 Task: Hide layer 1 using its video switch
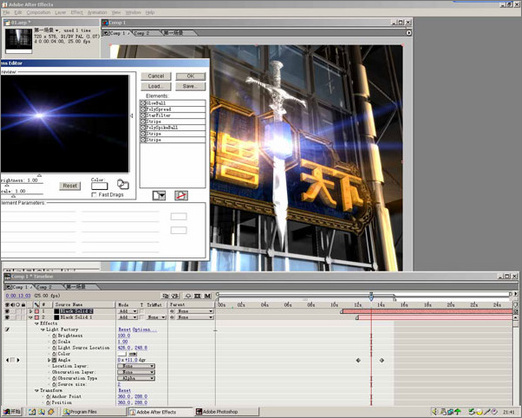point(7,311)
